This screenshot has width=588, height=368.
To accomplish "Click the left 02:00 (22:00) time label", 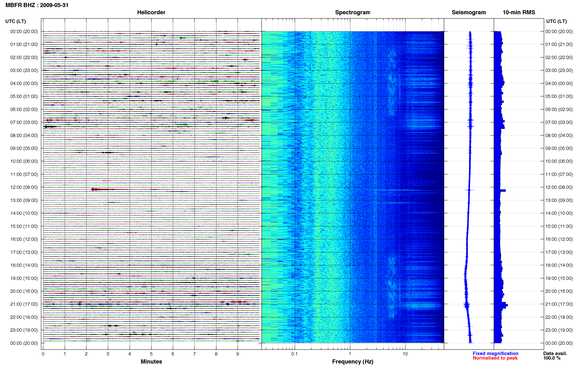I will [x=24, y=57].
